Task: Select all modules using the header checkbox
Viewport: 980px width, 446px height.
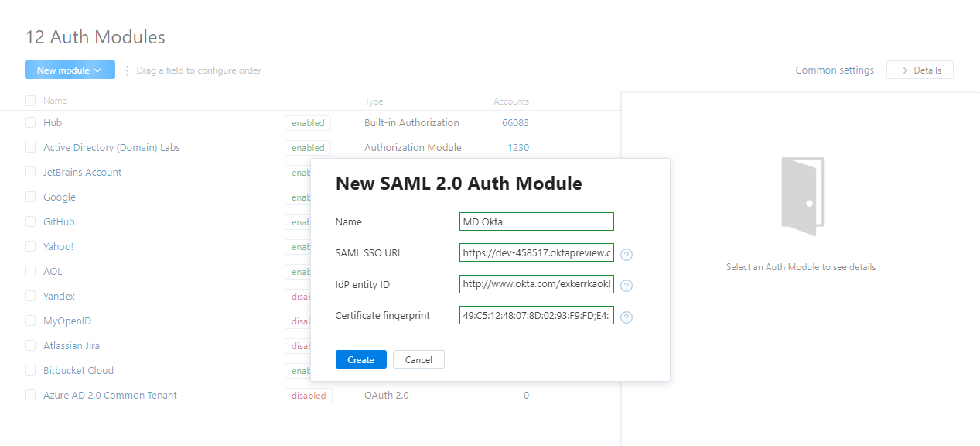Action: [x=29, y=101]
